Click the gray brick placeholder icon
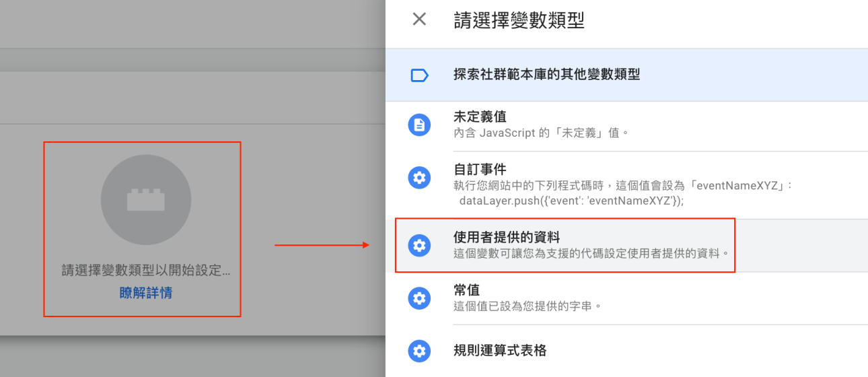Image resolution: width=868 pixels, height=377 pixels. point(146,200)
